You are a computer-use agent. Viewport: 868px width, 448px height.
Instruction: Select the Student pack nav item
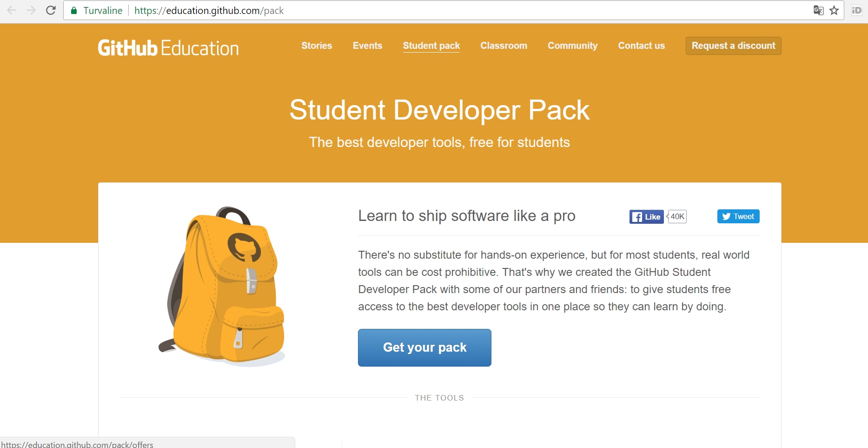(x=431, y=46)
